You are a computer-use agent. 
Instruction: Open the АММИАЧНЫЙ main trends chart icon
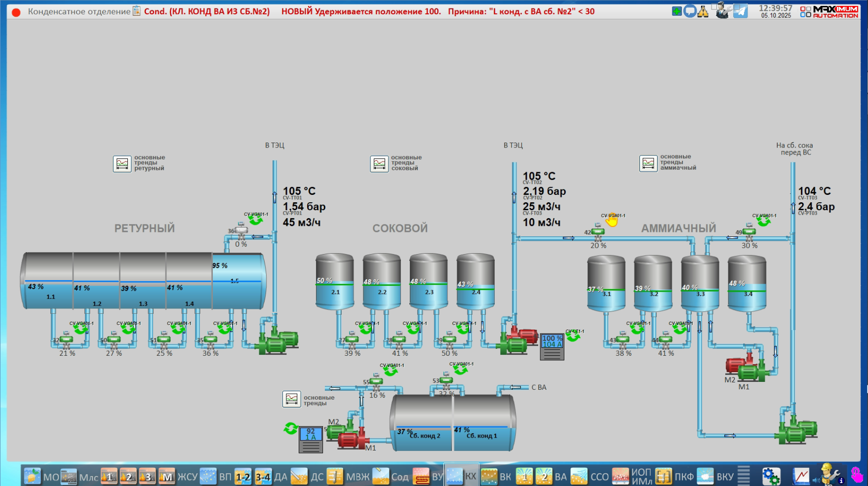click(648, 163)
